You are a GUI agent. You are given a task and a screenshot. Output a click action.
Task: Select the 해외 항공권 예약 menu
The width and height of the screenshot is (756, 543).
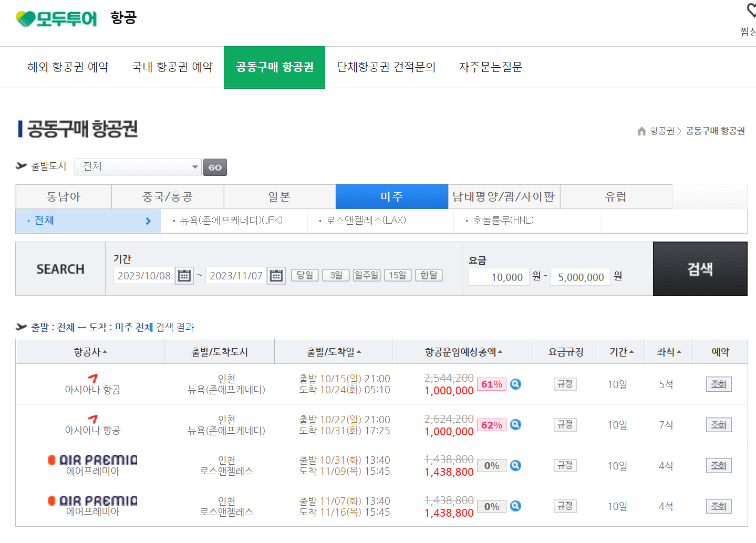click(x=68, y=67)
